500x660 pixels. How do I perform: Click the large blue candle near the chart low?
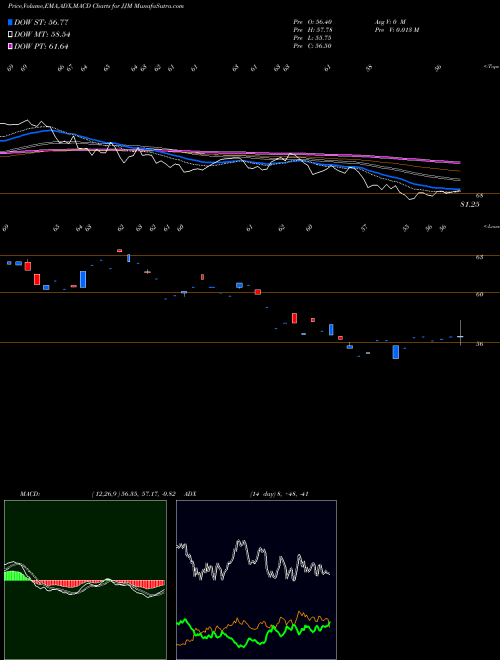pos(396,352)
